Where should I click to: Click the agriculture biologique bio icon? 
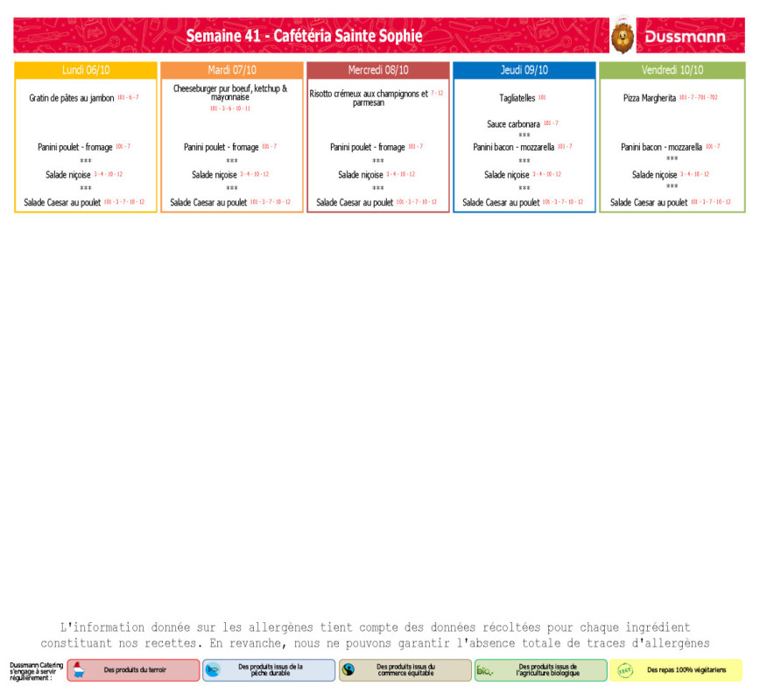(x=484, y=670)
